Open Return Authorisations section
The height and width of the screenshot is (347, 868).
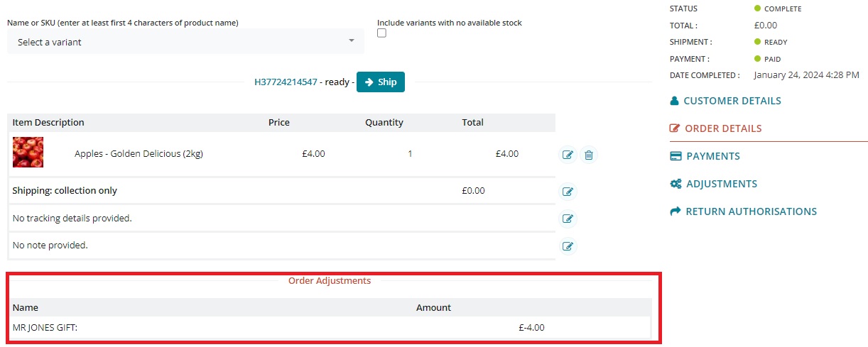(x=751, y=211)
